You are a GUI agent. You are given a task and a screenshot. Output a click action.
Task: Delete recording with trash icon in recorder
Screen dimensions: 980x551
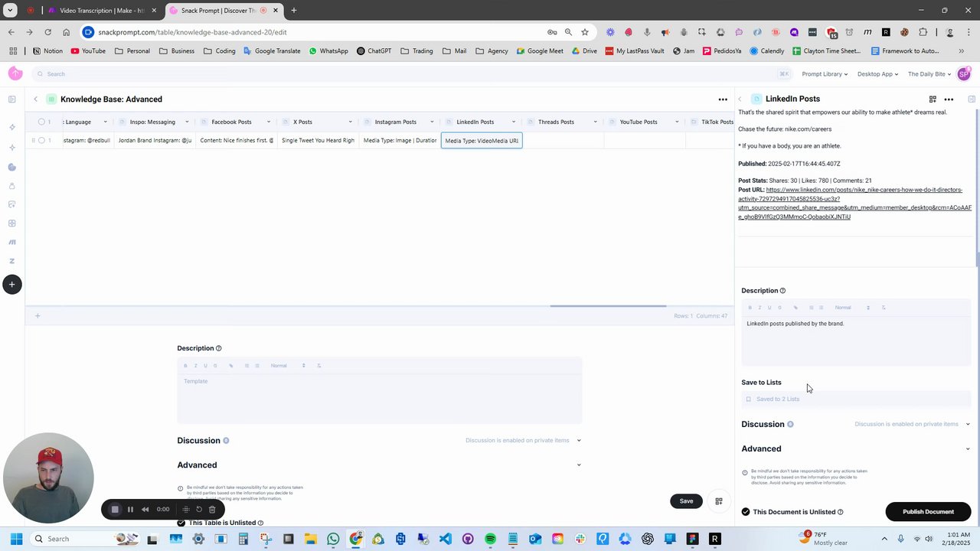212,509
